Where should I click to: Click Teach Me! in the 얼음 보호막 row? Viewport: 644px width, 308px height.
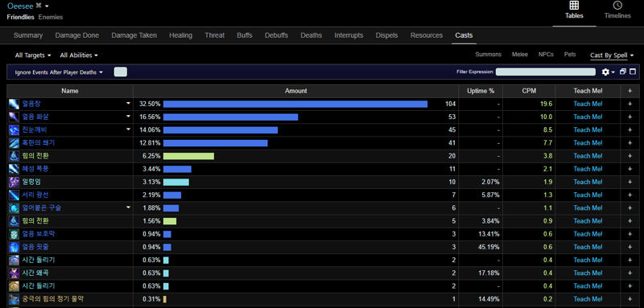click(x=588, y=234)
